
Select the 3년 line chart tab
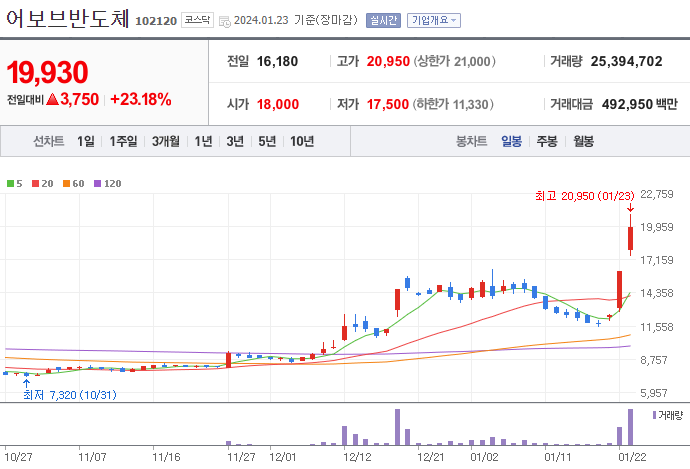[235, 141]
